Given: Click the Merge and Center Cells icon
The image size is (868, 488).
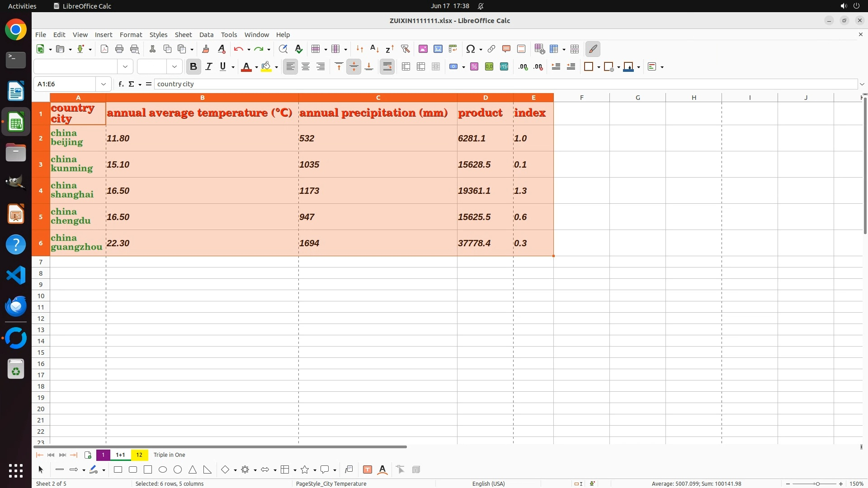Looking at the screenshot, I should click(406, 67).
